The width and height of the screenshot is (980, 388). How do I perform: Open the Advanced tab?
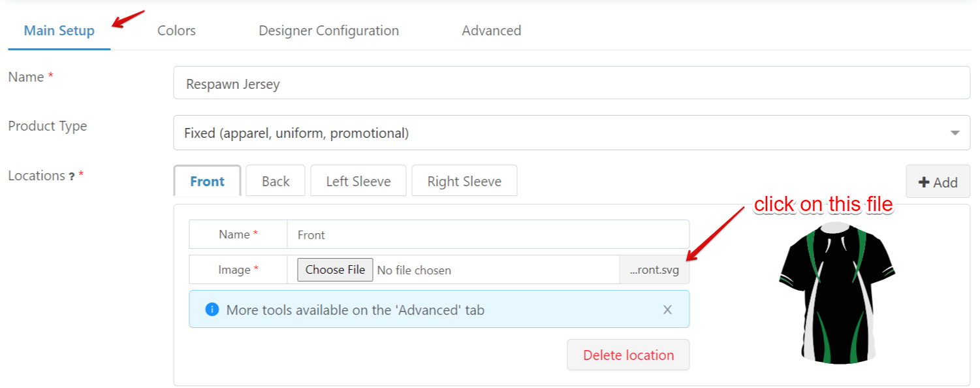[x=491, y=31]
